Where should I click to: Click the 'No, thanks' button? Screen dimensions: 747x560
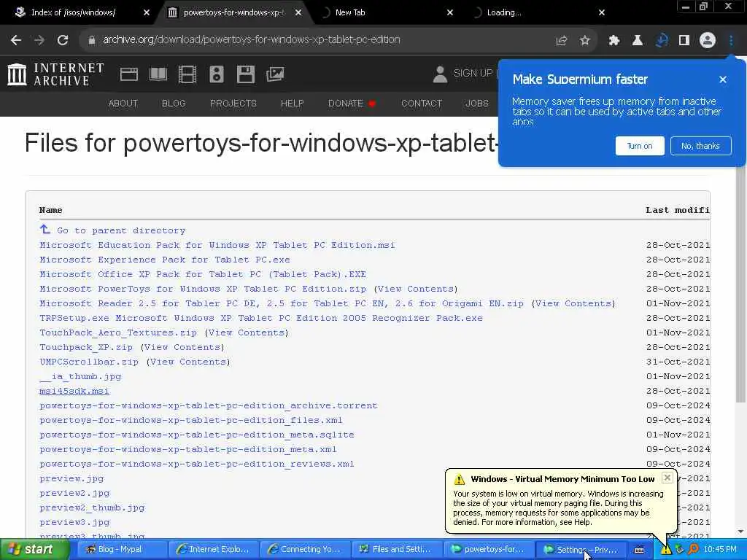pos(700,146)
